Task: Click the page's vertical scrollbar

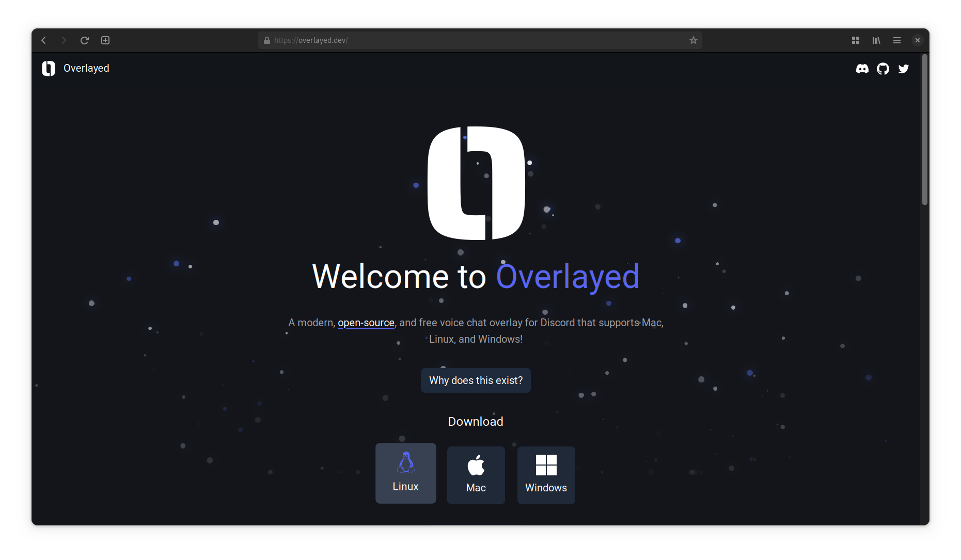Action: pyautogui.click(x=924, y=129)
